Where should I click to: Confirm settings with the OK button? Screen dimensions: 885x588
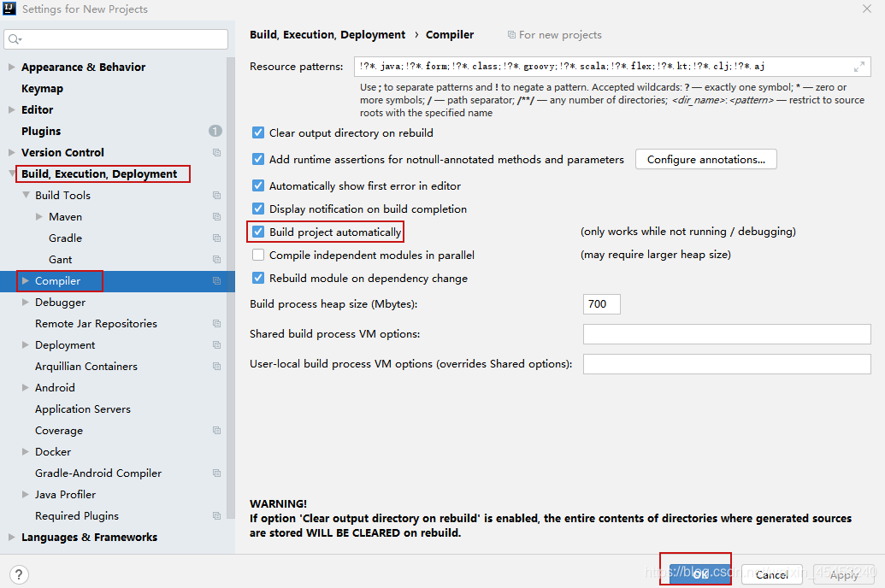point(699,574)
